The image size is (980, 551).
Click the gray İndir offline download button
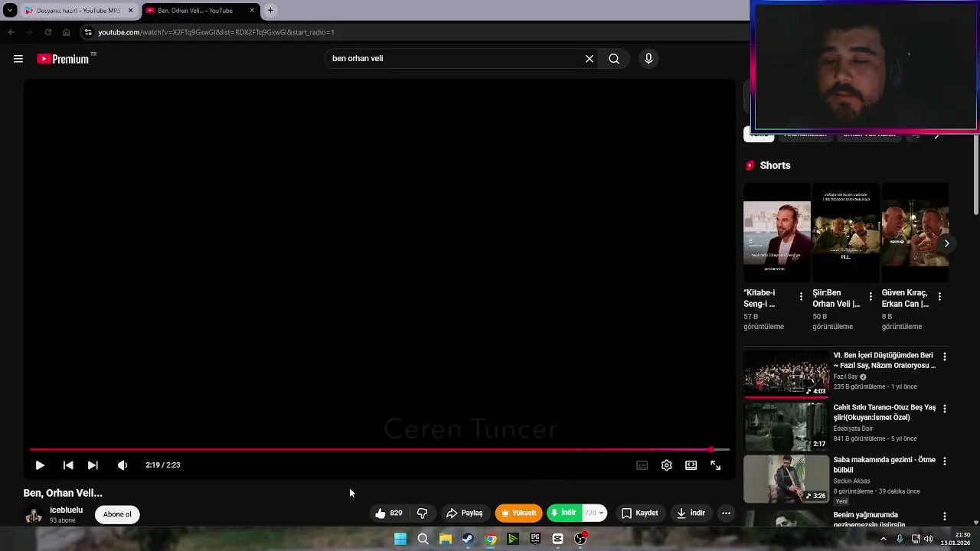(x=691, y=514)
